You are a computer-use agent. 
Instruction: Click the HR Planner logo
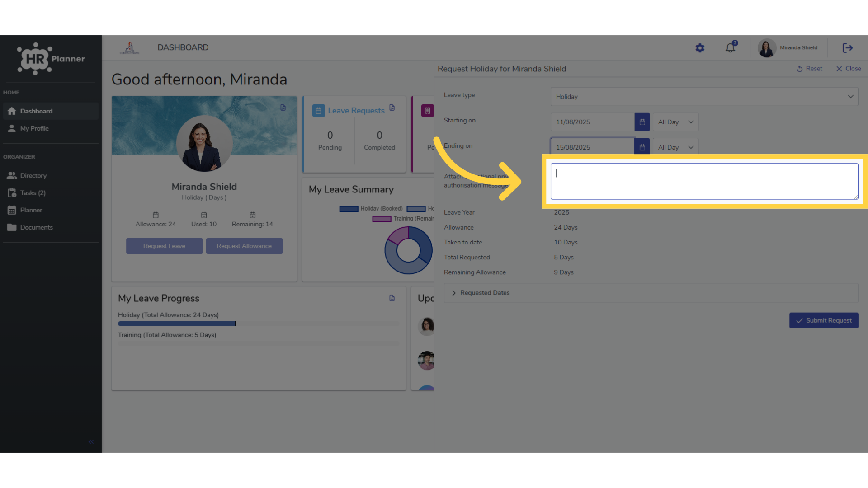[x=51, y=59]
